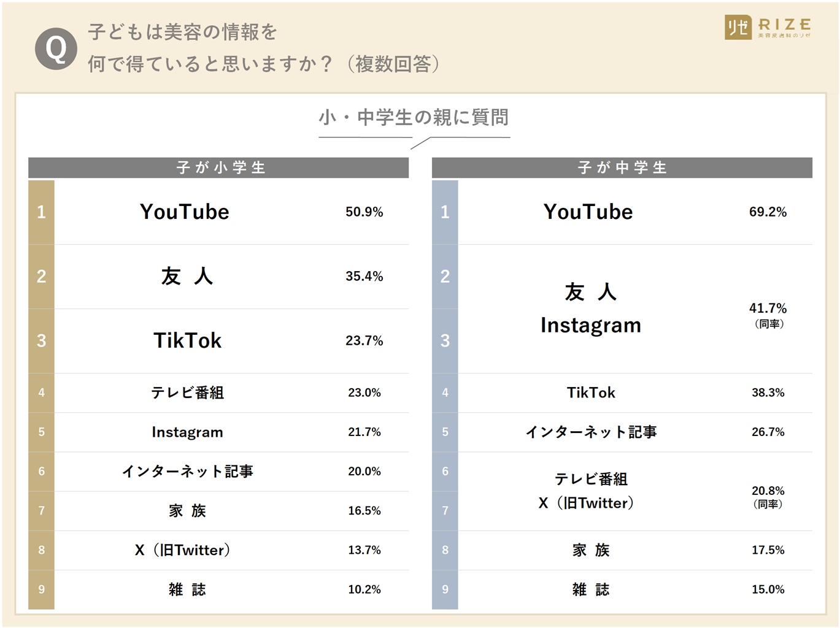The height and width of the screenshot is (628, 840).
Task: Click "YouTube" in the 子が中学生 column
Action: 588,212
